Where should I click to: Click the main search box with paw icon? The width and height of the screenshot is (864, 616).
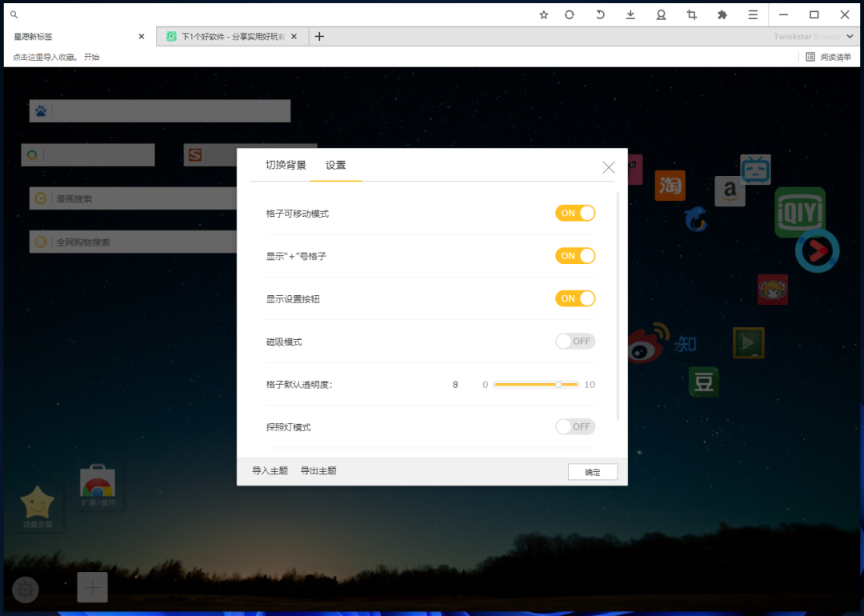click(x=159, y=110)
